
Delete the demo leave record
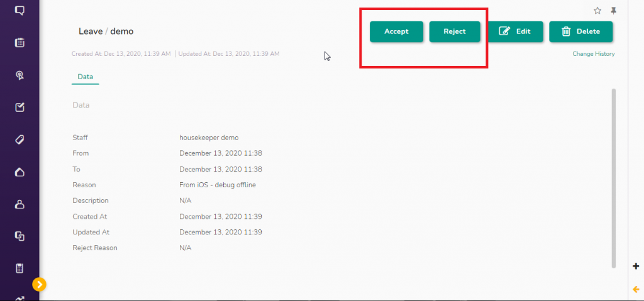(x=580, y=31)
